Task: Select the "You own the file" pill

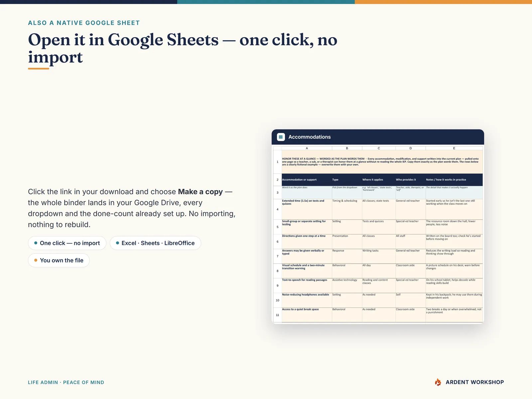Action: coord(59,260)
